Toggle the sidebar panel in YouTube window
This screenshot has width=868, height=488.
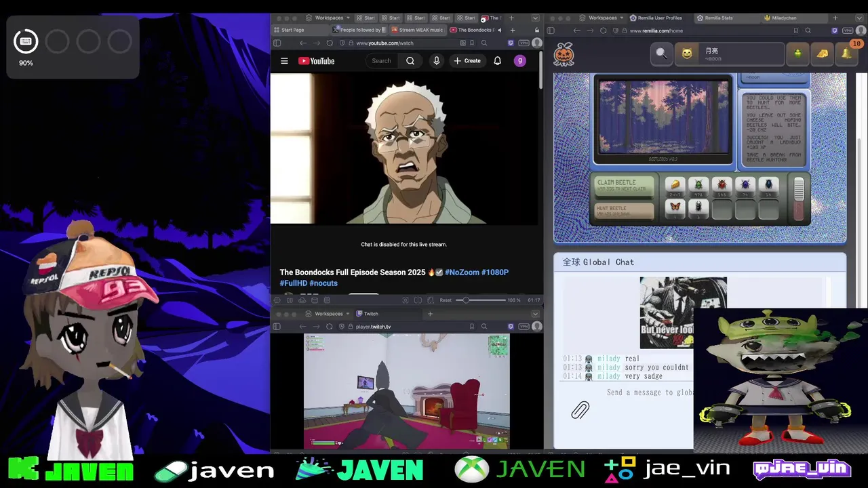pos(277,43)
